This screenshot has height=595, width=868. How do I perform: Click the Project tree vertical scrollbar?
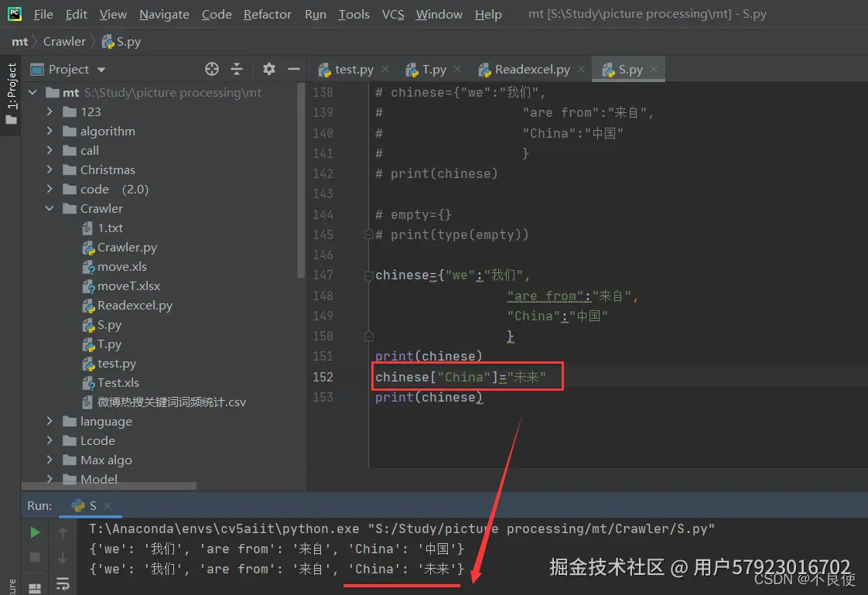pyautogui.click(x=301, y=180)
